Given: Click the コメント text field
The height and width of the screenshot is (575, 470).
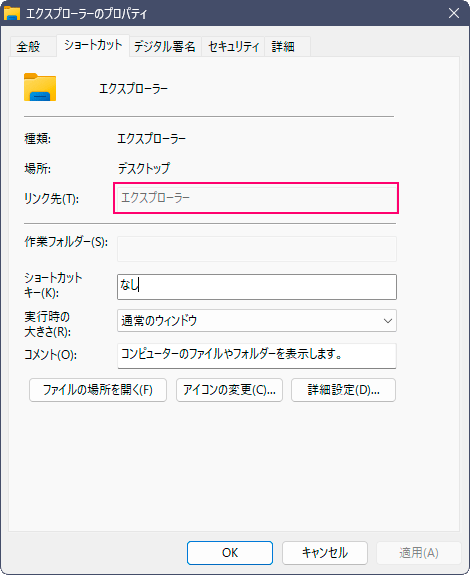Looking at the screenshot, I should [x=257, y=356].
